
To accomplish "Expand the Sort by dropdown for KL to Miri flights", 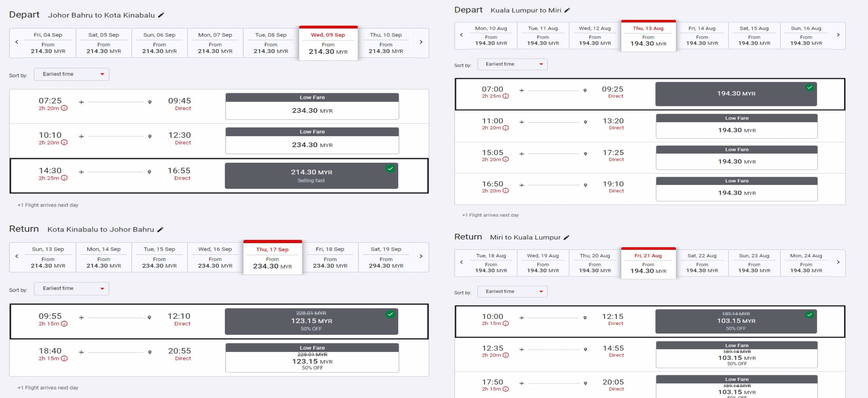I will click(510, 64).
